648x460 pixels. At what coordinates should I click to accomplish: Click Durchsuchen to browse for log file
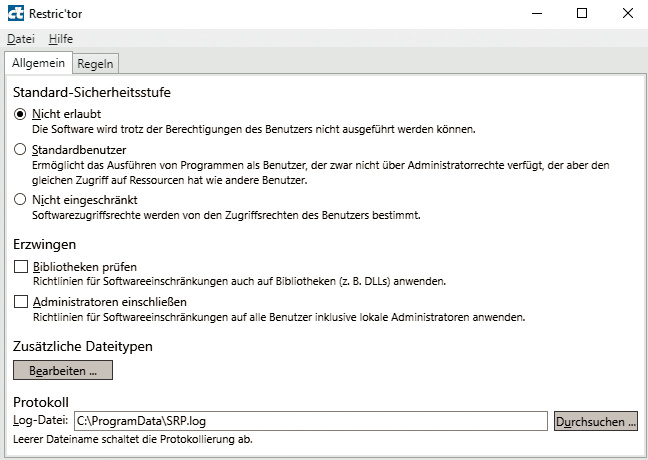pos(595,422)
